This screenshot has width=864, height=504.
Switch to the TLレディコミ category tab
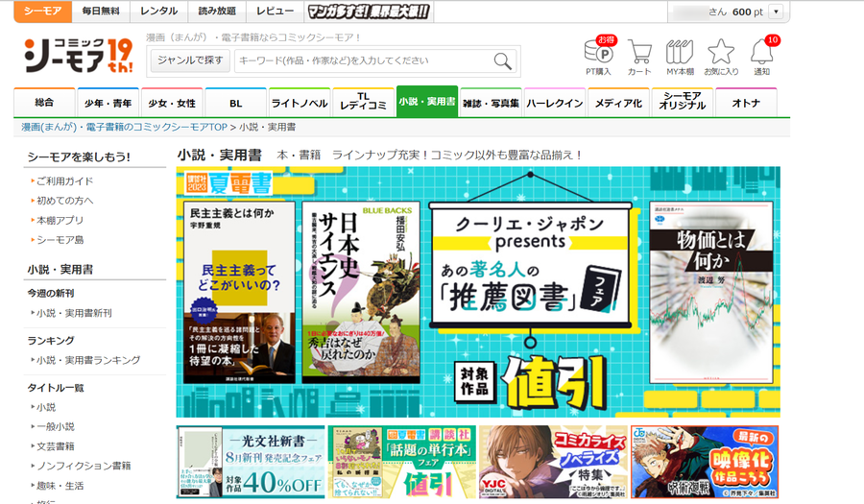point(363,103)
